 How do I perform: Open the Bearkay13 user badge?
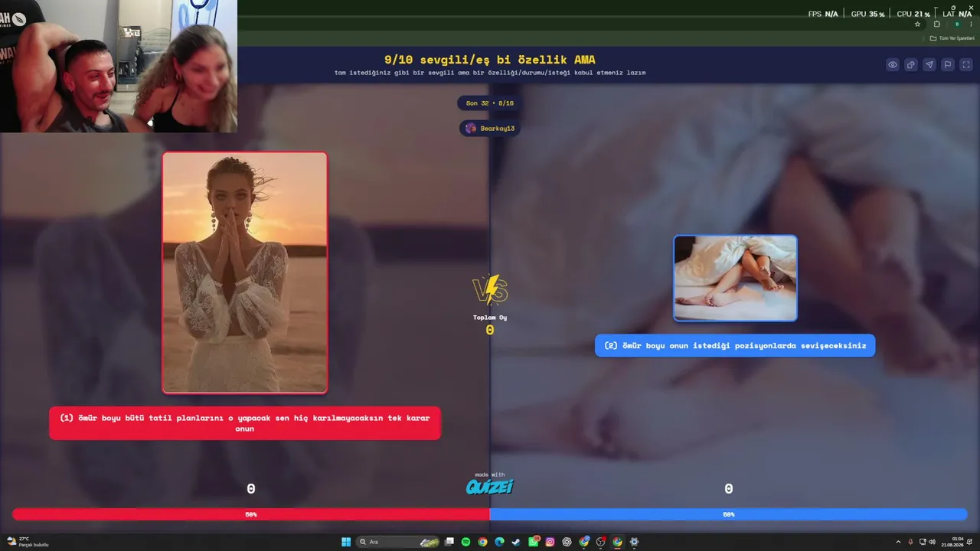tap(490, 129)
